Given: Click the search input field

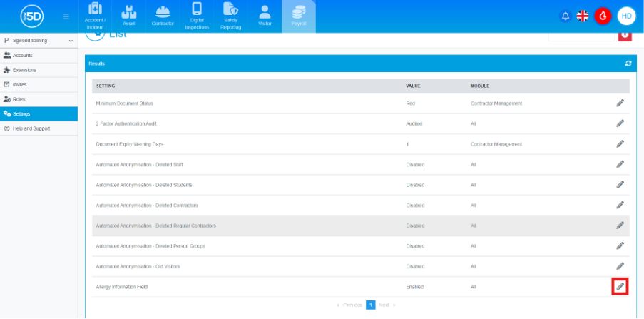Looking at the screenshot, I should [581, 36].
